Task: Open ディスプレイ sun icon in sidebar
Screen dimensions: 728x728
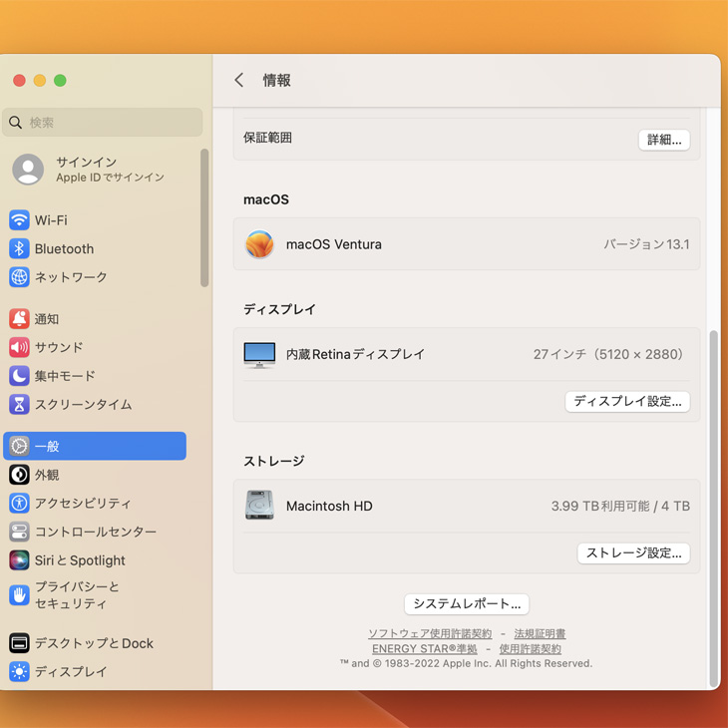Action: [19, 671]
